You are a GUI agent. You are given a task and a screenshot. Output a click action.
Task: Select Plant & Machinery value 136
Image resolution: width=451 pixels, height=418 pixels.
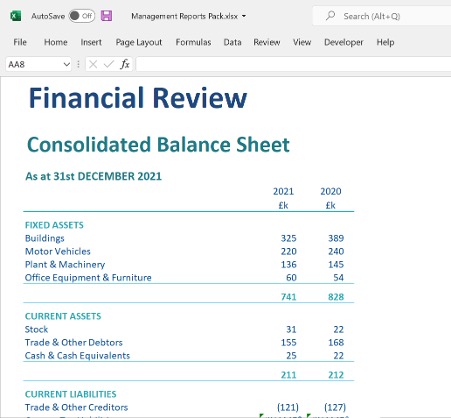click(x=289, y=265)
